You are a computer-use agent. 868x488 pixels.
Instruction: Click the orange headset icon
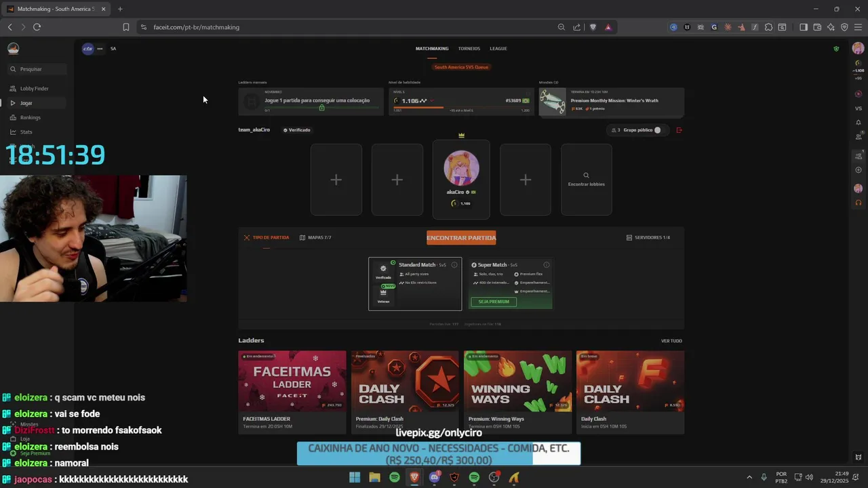click(x=859, y=203)
